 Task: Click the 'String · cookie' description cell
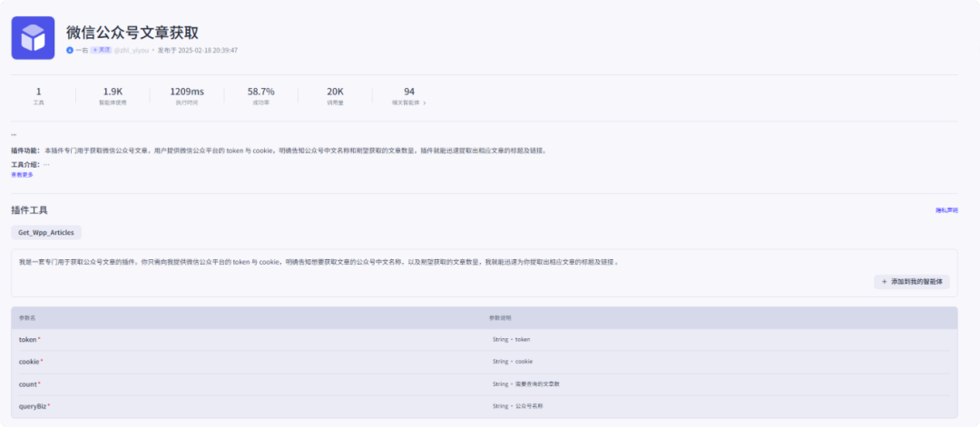coord(513,362)
